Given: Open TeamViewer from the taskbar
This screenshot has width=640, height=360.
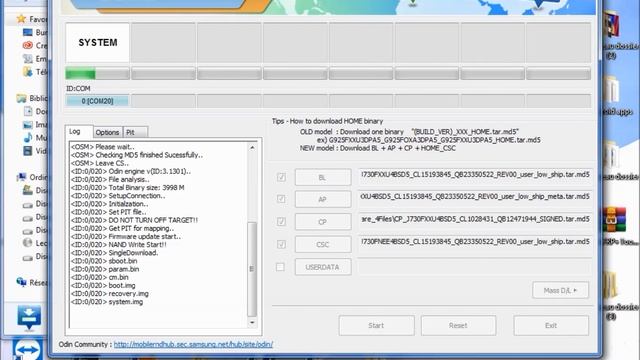Looking at the screenshot, I should (27, 349).
